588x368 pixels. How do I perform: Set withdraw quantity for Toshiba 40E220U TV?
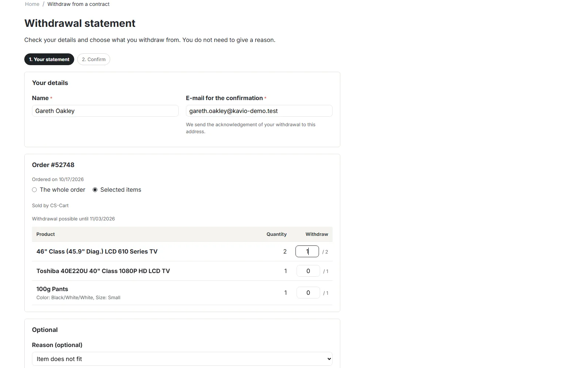pos(308,271)
